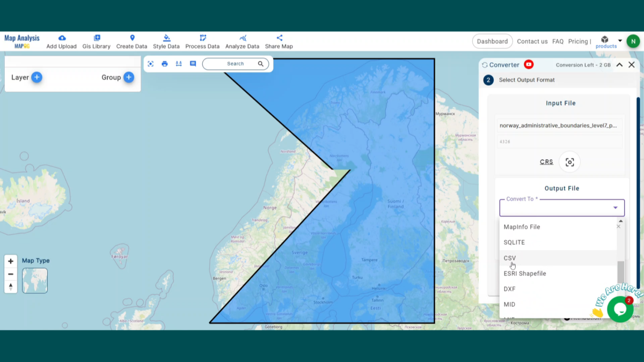Open the Add Upload tool
This screenshot has height=362, width=644.
[x=61, y=41]
